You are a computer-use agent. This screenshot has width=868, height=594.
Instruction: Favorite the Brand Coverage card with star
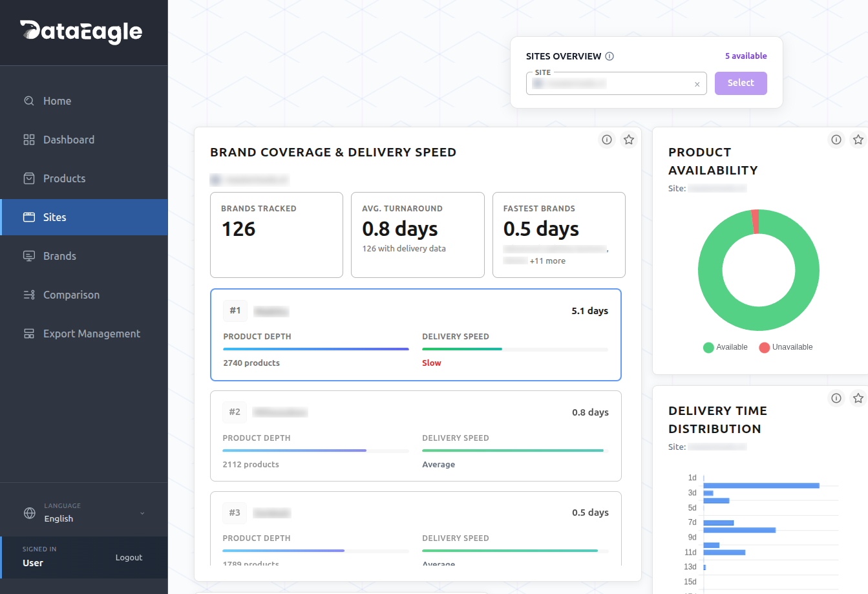click(x=628, y=140)
